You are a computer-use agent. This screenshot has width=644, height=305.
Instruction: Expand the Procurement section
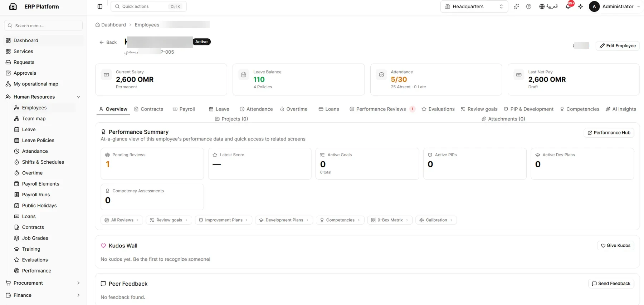tap(43, 283)
